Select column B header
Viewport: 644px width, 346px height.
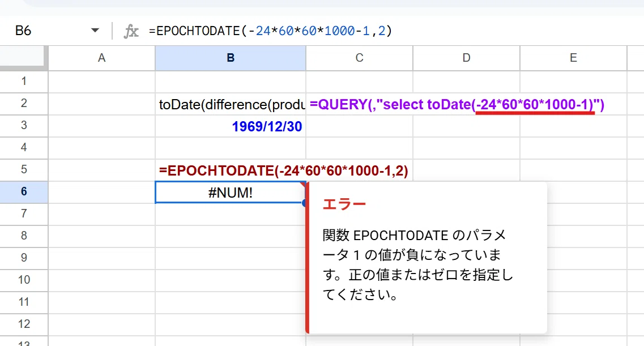pyautogui.click(x=231, y=58)
